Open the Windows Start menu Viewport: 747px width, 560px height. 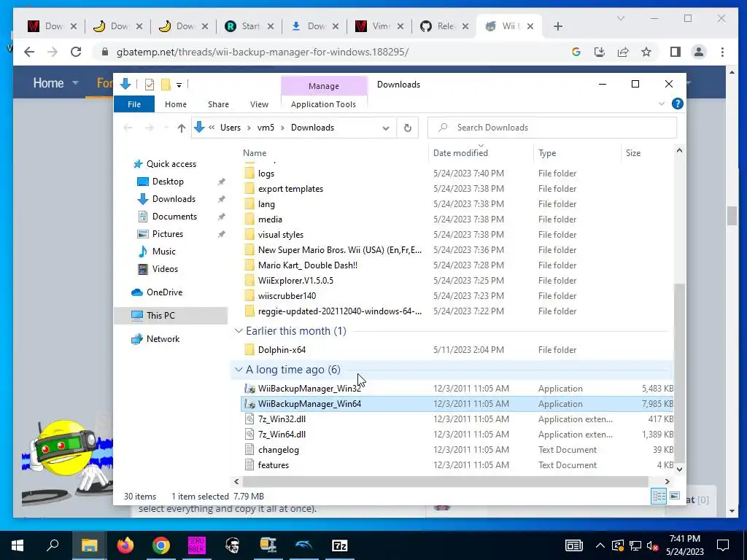[x=18, y=545]
